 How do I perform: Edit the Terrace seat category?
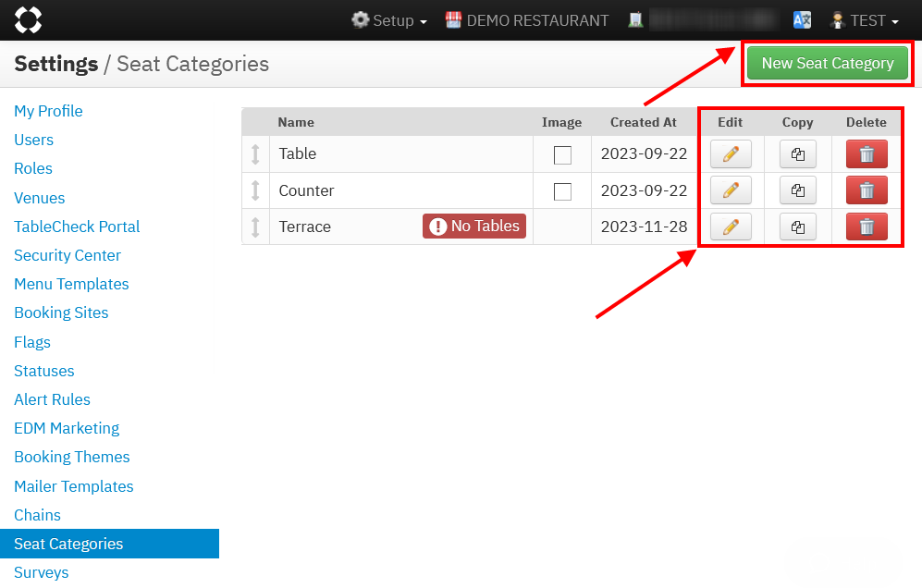[731, 227]
